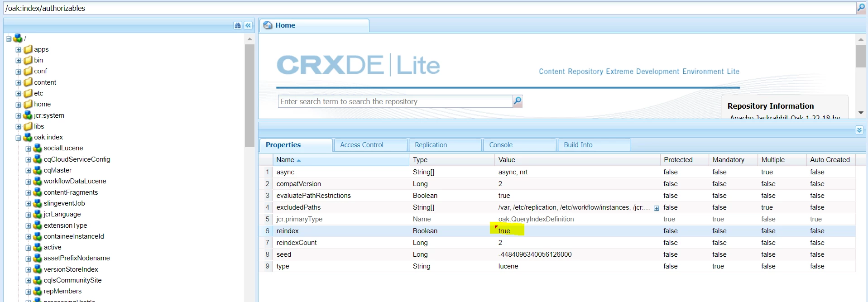Click the path bar search magnifier icon
Image resolution: width=868 pixels, height=302 pixels.
(861, 8)
